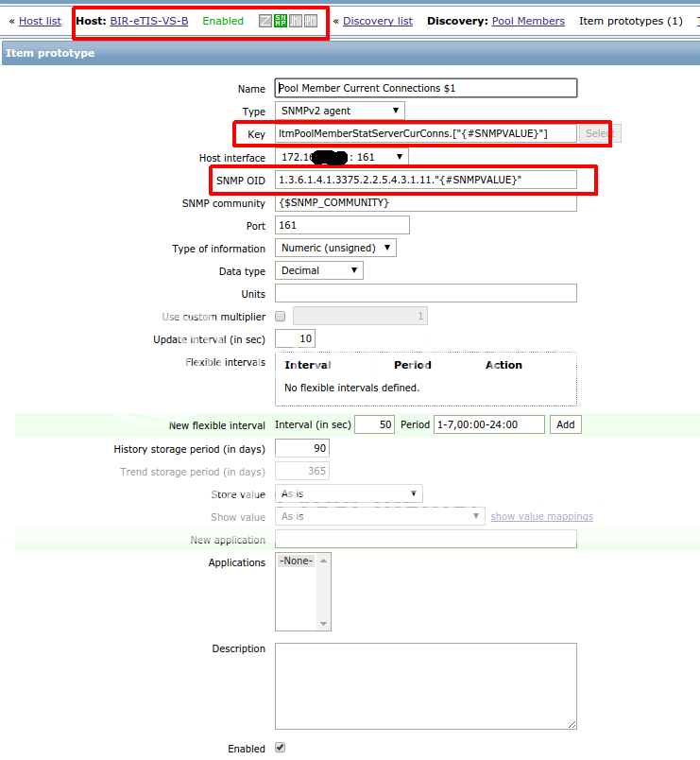This screenshot has height=760, width=700.
Task: Click scroll-down arrow in Applications list
Action: [324, 624]
